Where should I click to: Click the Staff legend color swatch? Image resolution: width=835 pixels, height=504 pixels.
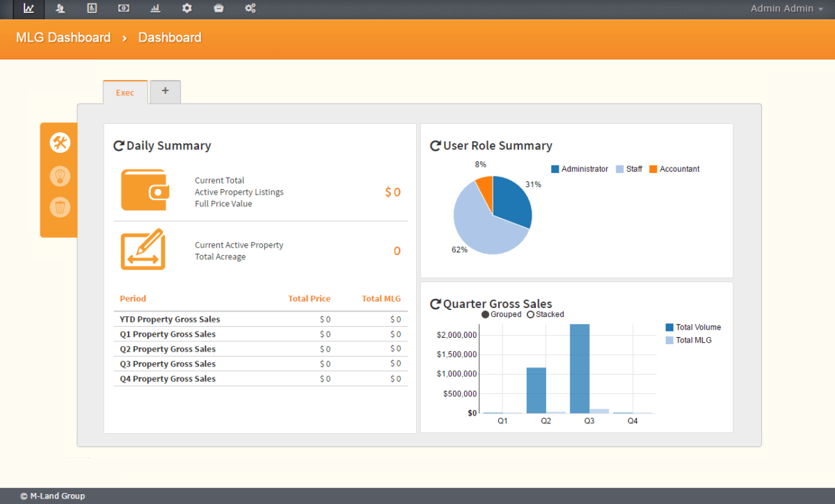619,169
